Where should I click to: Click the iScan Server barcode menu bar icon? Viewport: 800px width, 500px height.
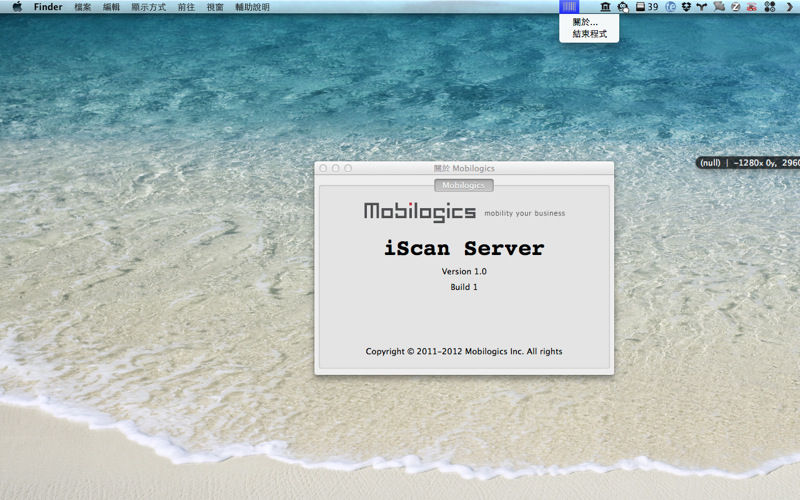point(569,7)
